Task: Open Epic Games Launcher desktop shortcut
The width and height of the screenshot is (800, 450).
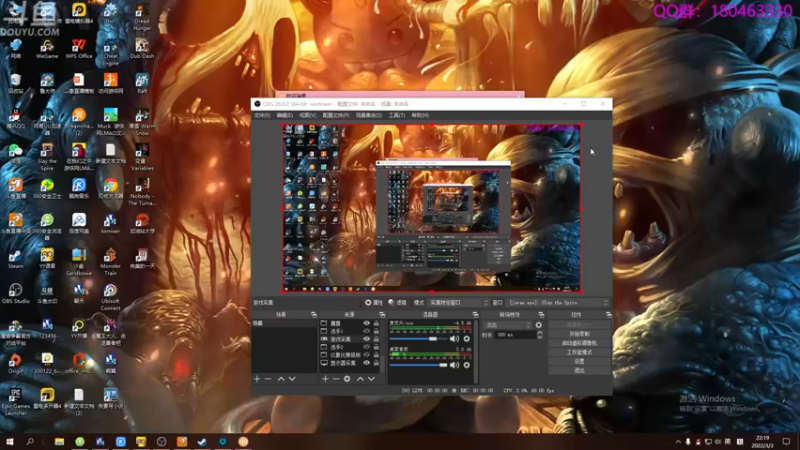Action: coord(15,402)
